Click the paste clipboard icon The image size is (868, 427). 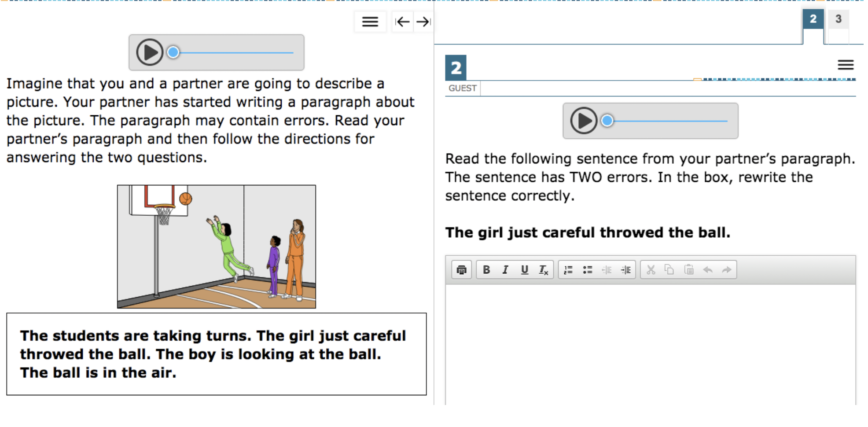[x=689, y=270]
